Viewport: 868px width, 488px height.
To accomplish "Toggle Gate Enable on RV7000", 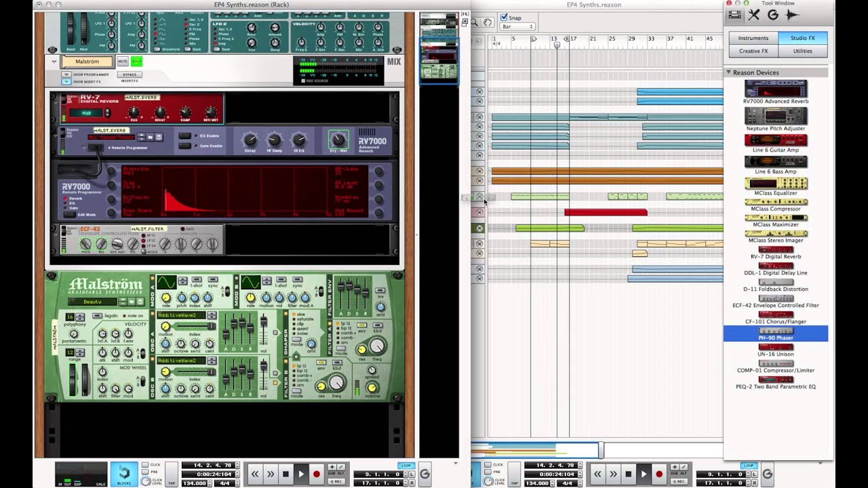I will [x=184, y=145].
